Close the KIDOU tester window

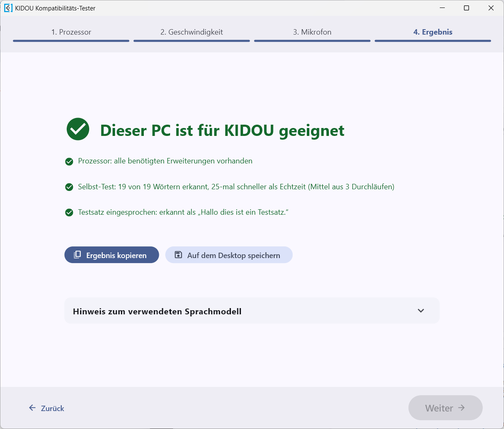tap(491, 8)
